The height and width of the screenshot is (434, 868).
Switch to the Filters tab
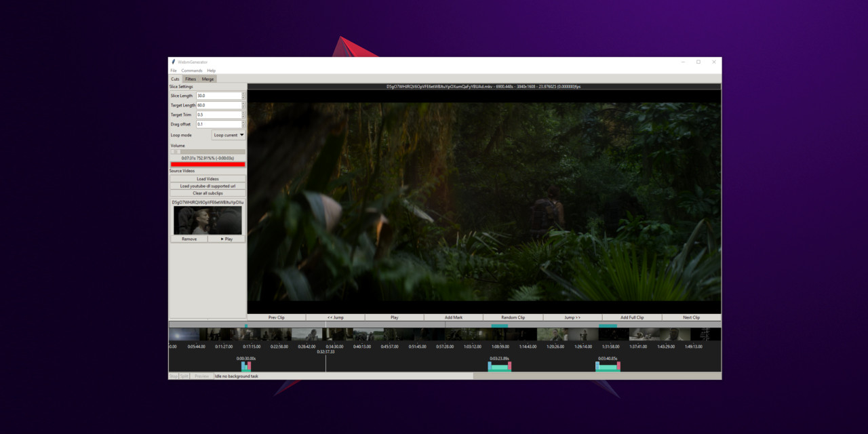[x=191, y=79]
